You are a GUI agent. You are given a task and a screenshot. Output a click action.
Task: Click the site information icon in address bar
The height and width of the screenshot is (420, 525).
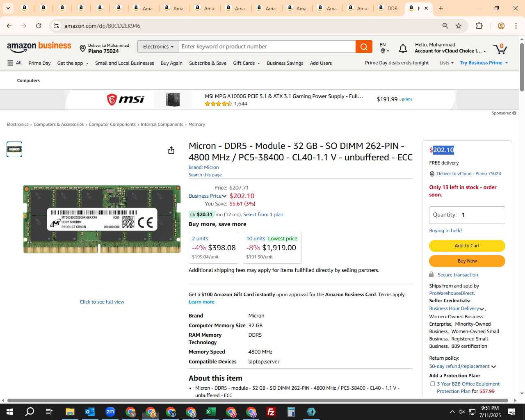point(56,26)
